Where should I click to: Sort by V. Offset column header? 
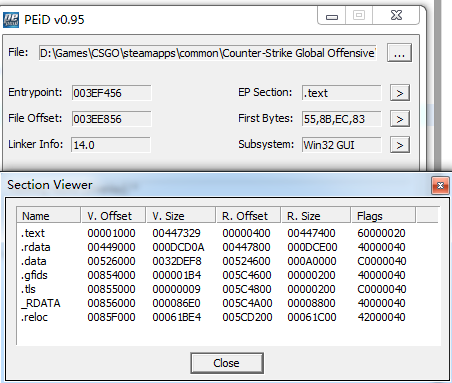[x=113, y=216]
